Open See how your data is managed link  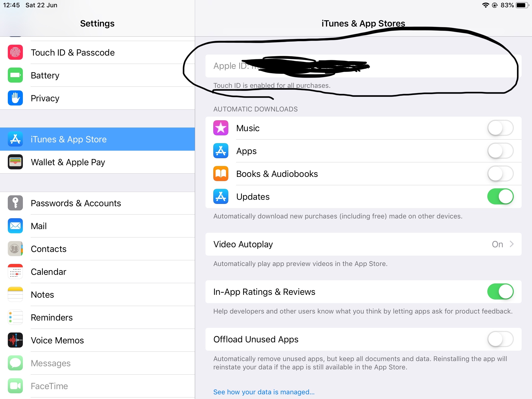click(x=264, y=392)
